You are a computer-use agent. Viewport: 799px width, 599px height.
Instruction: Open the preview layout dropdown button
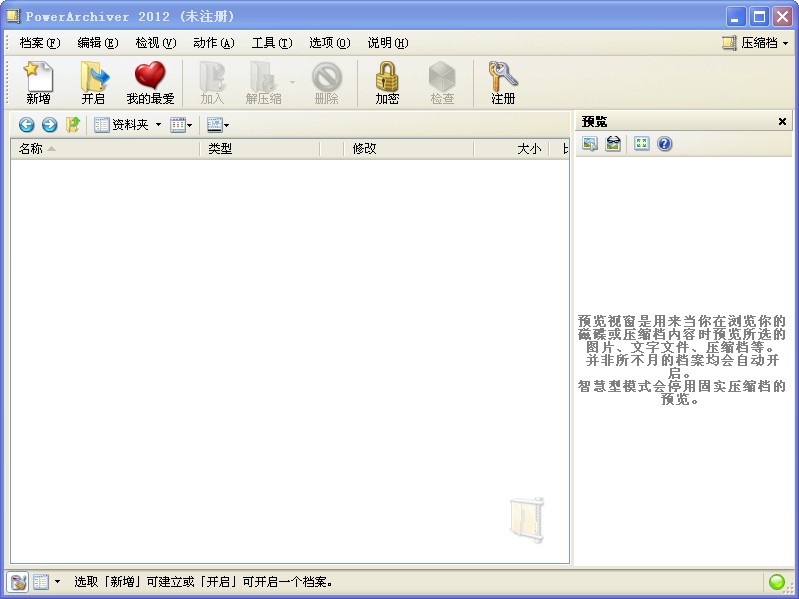click(218, 125)
